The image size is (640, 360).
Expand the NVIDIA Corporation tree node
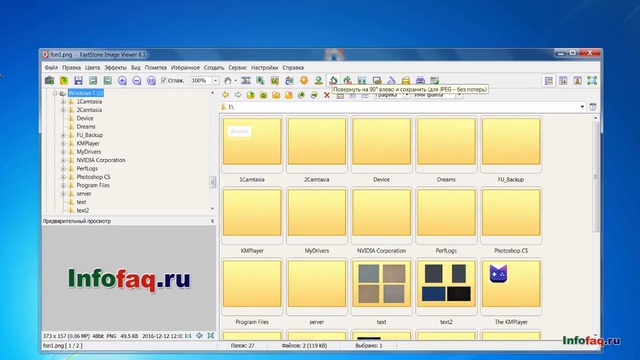click(63, 160)
